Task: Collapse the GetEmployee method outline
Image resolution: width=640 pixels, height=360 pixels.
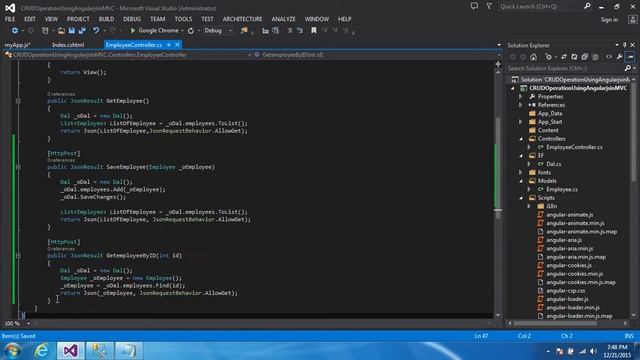Action: tap(18, 101)
